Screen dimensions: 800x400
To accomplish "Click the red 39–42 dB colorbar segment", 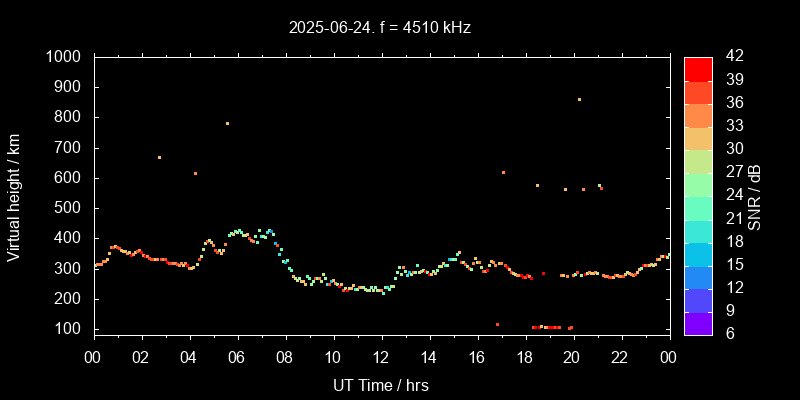I will (698, 68).
